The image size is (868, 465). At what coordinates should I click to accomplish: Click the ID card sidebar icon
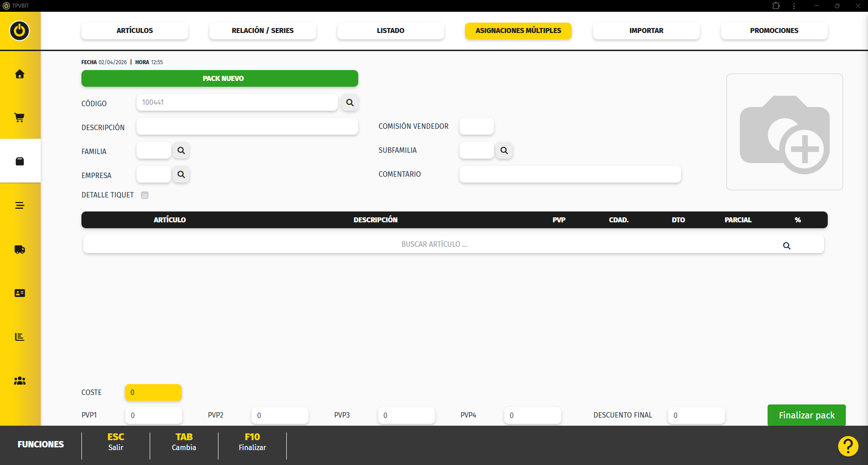coord(19,293)
